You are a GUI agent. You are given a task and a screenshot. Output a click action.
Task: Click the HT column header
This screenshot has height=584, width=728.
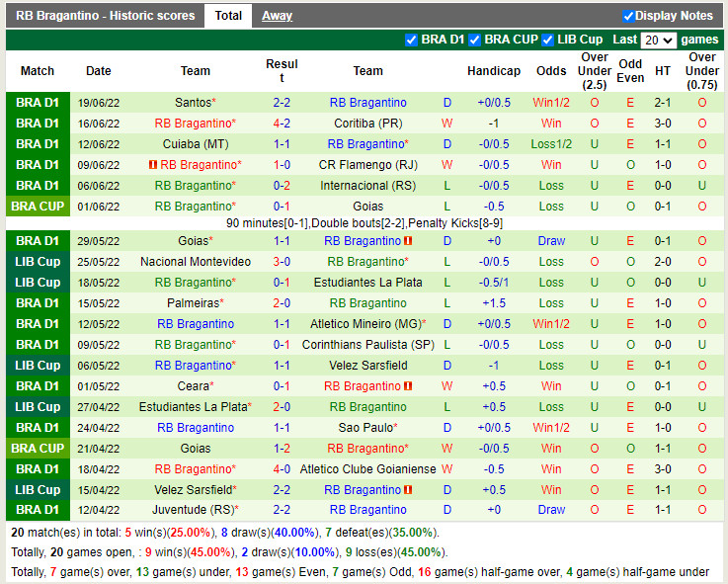[663, 70]
